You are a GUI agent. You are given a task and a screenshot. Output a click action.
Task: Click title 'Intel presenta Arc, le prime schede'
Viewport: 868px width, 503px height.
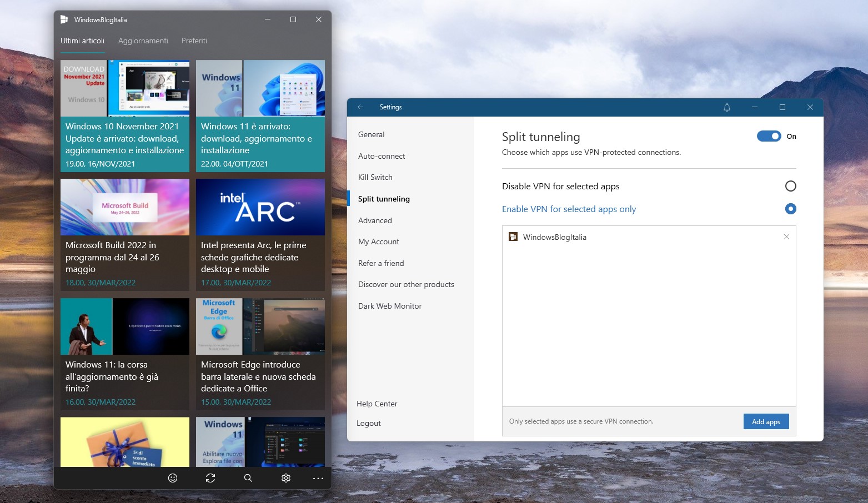(x=254, y=257)
